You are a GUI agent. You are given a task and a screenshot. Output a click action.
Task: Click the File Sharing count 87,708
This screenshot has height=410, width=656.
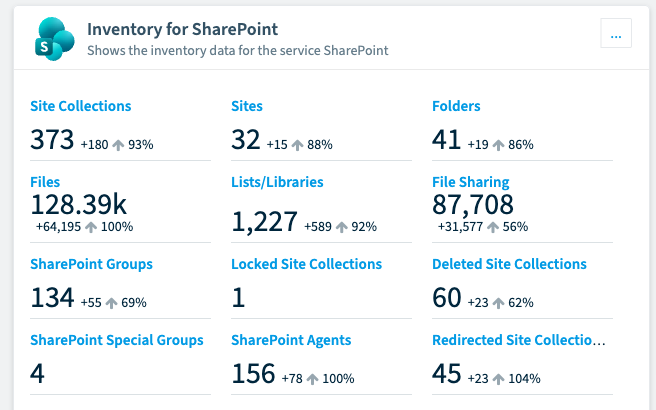[473, 204]
